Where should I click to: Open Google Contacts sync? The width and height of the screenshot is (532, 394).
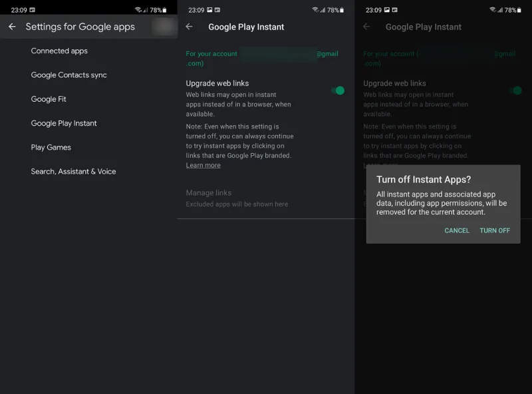68,75
